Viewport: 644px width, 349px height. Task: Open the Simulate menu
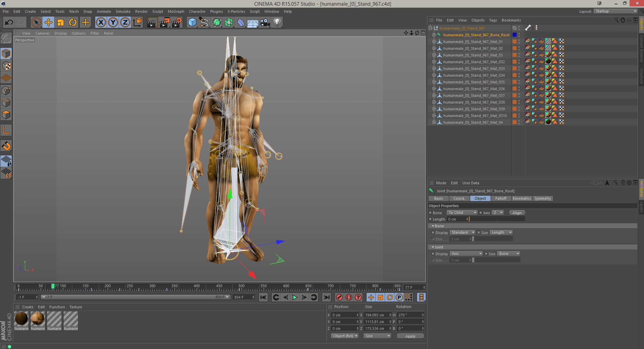click(x=123, y=11)
